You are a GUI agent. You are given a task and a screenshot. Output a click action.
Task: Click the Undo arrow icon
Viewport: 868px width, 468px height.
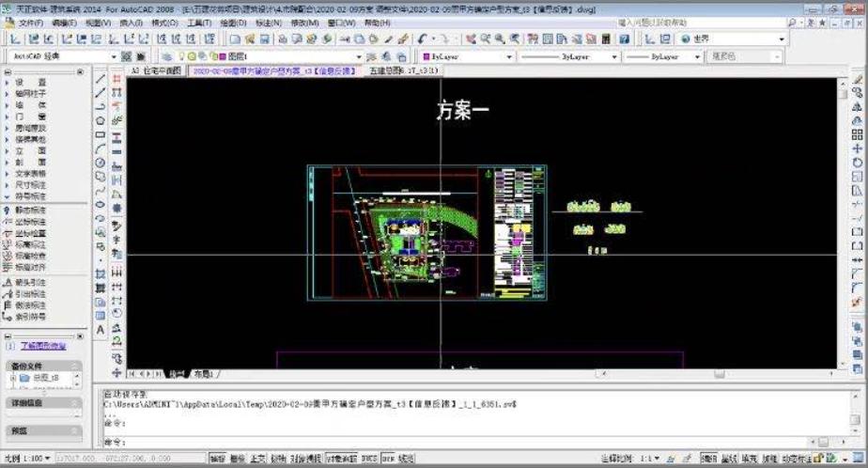424,39
